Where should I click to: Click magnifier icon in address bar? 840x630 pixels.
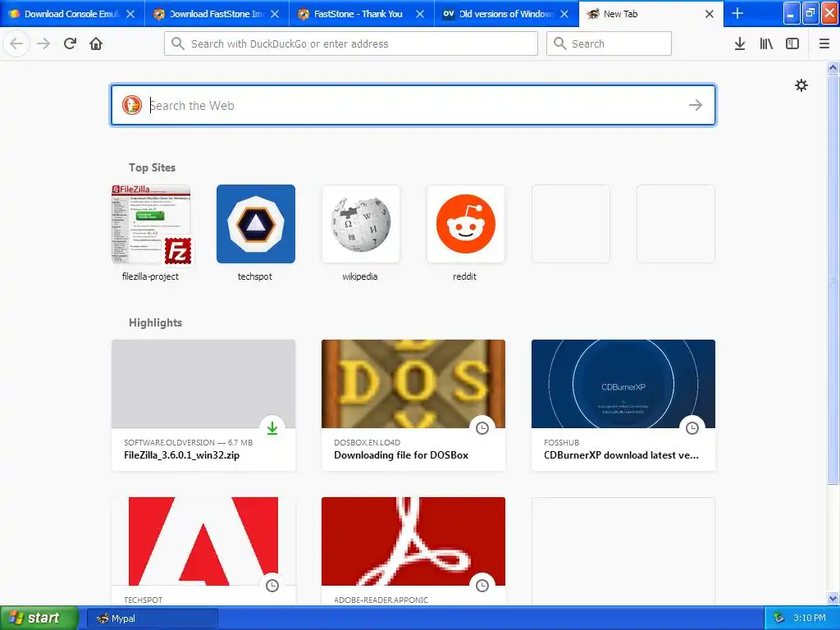click(178, 43)
